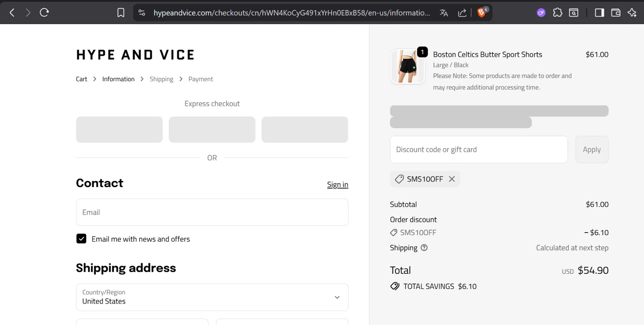This screenshot has height=325, width=644.
Task: Go back with the browser back arrow
Action: click(x=12, y=13)
